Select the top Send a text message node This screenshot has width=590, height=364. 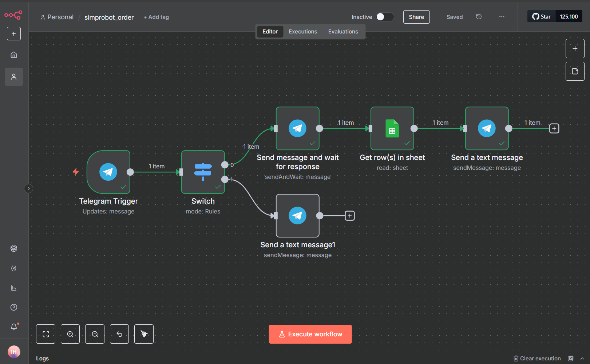coord(487,128)
